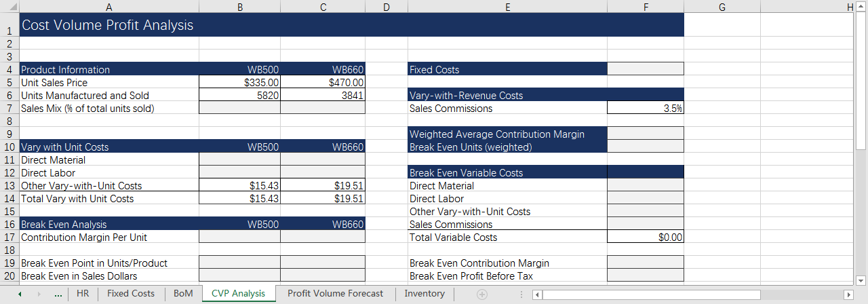Image resolution: width=868 pixels, height=304 pixels.
Task: Select WB660 Other Vary-with-Unit Costs $19.51 in row 13
Action: coord(323,185)
